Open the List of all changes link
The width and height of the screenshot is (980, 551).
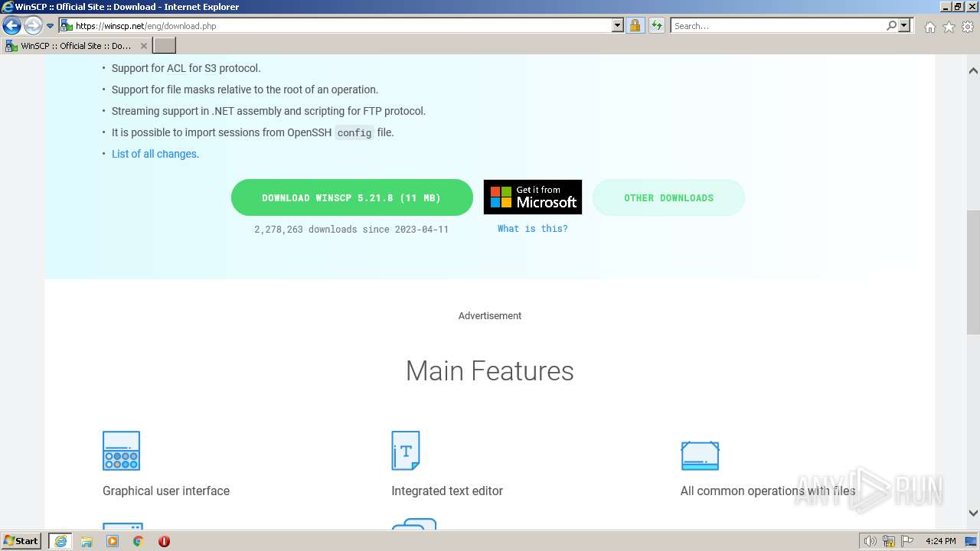click(154, 154)
